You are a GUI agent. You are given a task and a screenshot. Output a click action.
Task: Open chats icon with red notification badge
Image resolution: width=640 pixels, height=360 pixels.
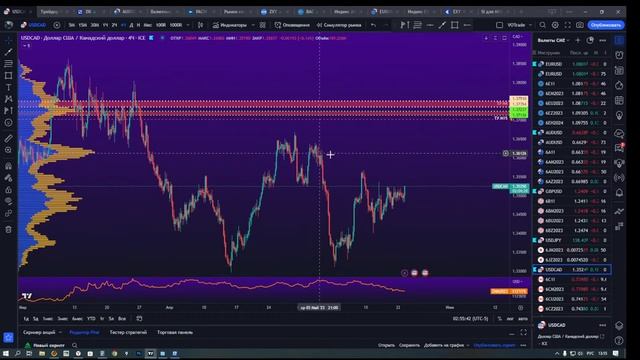point(619,147)
